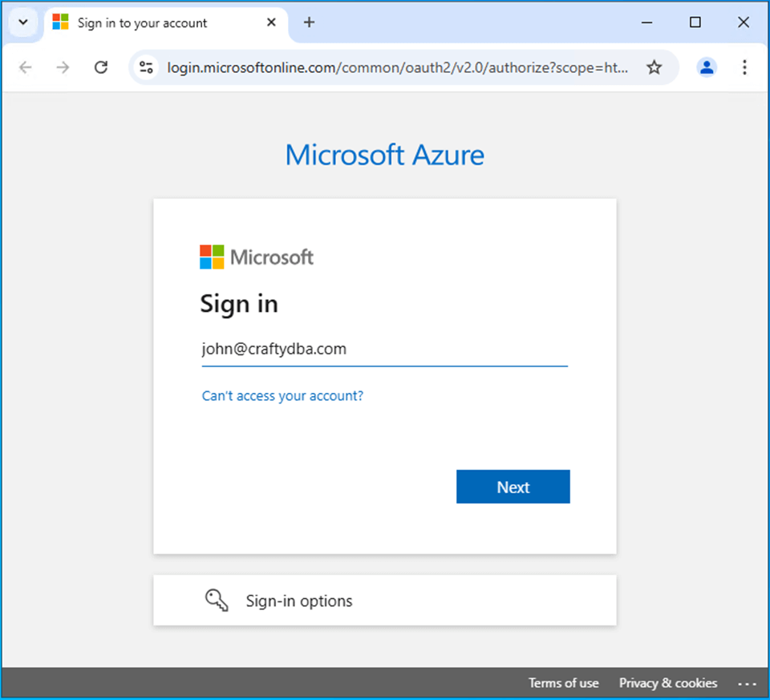The width and height of the screenshot is (770, 700).
Task: Open Sign-in options
Action: coord(384,601)
